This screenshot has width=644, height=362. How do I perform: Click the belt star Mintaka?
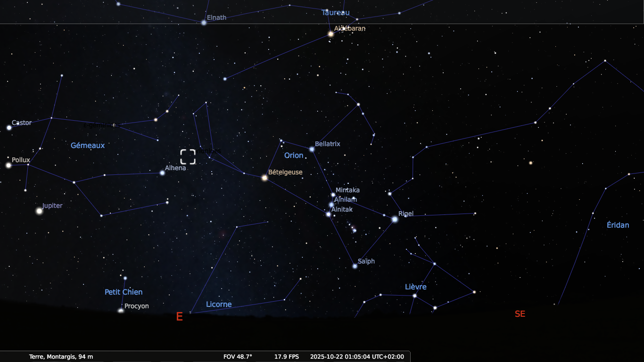333,194
